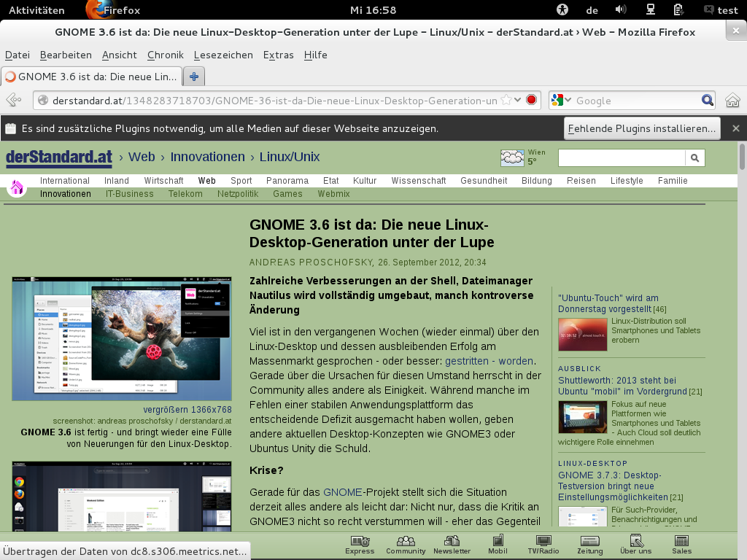The width and height of the screenshot is (747, 560).
Task: Open the Extras menu
Action: pos(278,55)
